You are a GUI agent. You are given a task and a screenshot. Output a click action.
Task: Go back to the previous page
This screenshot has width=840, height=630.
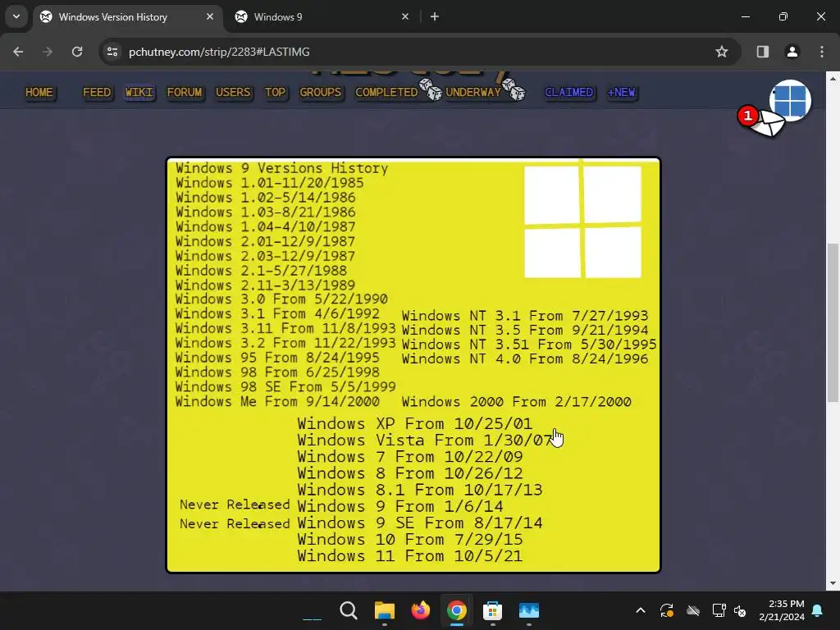(18, 52)
